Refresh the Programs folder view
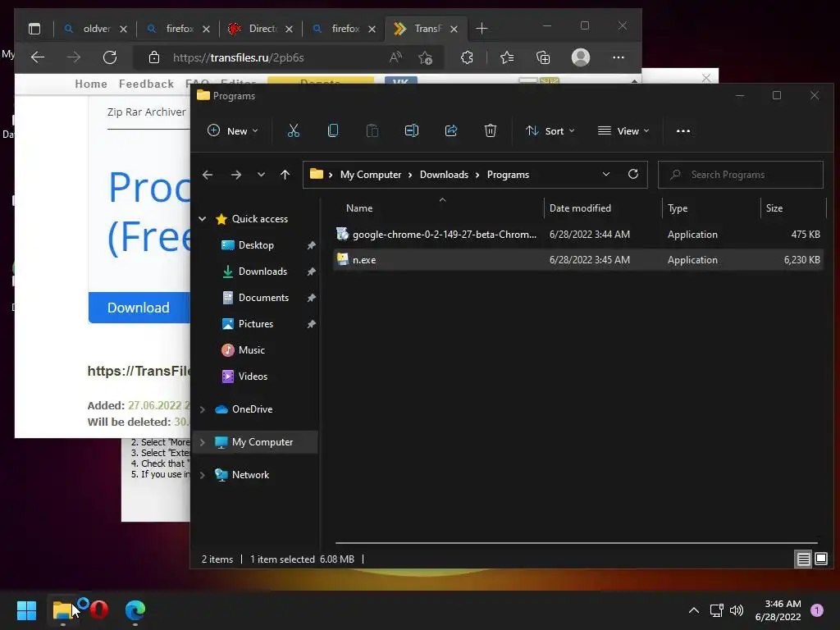This screenshot has height=630, width=840. click(633, 174)
